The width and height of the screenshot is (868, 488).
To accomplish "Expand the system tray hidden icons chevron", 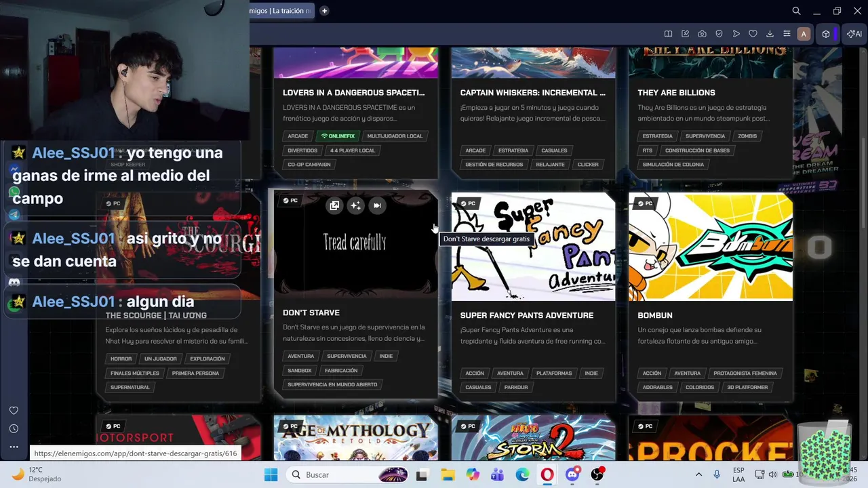I will tap(698, 474).
